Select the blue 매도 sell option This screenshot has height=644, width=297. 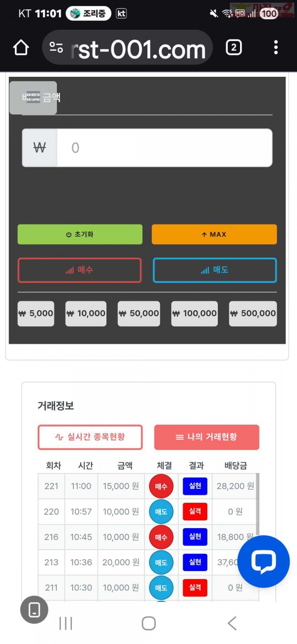point(214,270)
